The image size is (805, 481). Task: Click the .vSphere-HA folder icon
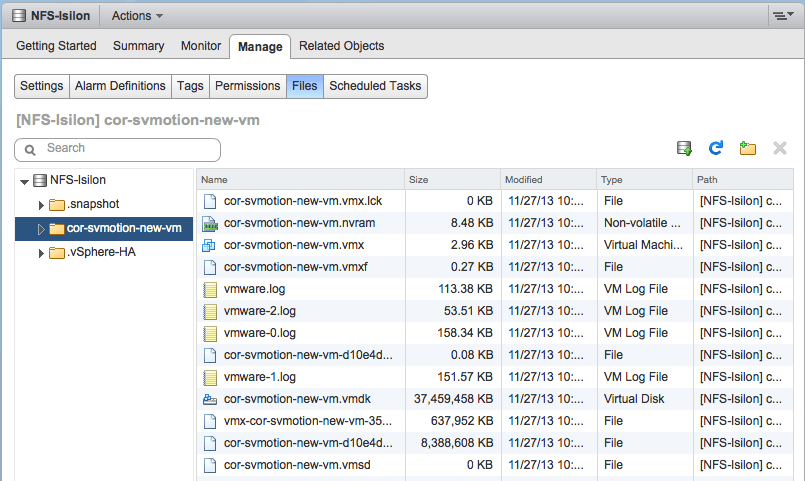pyautogui.click(x=56, y=253)
